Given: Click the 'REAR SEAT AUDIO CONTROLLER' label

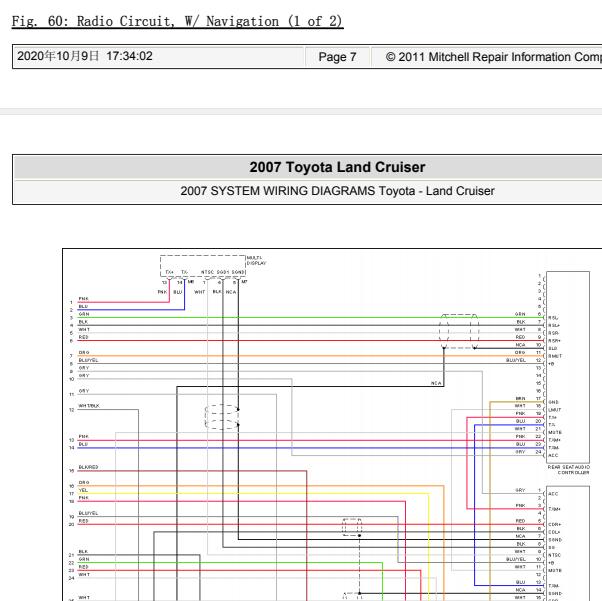Looking at the screenshot, I should 569,470.
